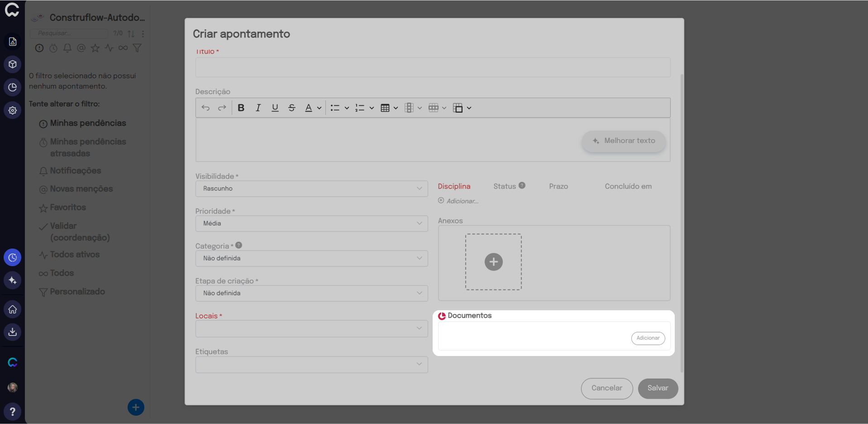Toggle bold formatting in the description toolbar
This screenshot has height=424, width=868.
coord(241,108)
